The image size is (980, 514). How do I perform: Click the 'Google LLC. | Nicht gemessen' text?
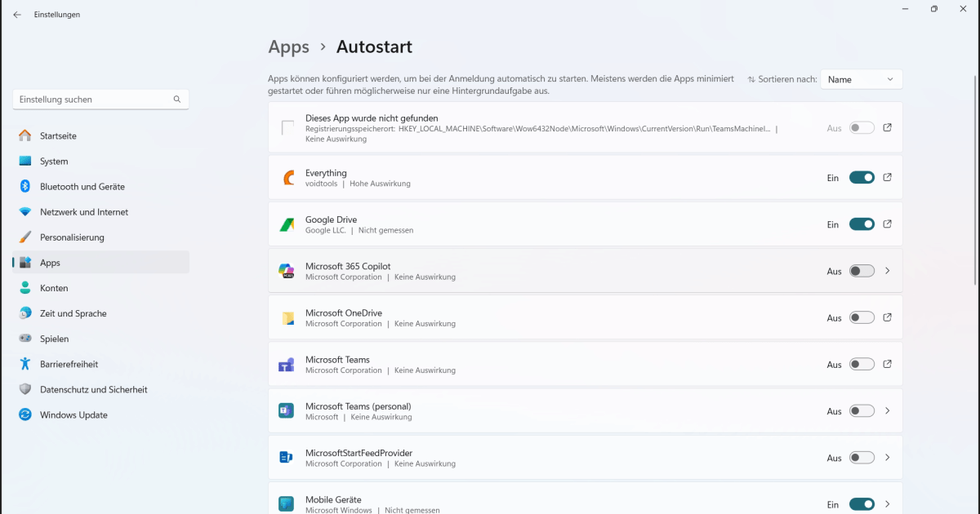pos(359,231)
